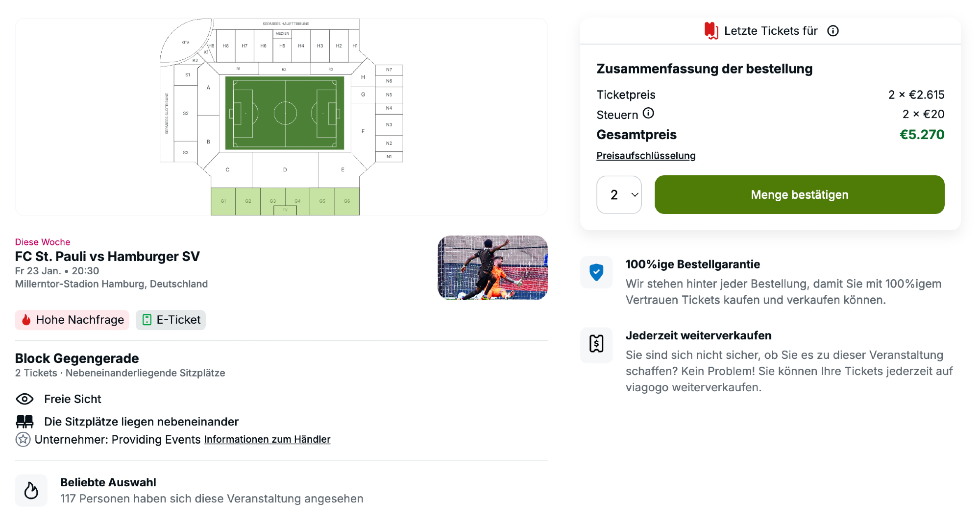Open Informationen zum Händler link

pyautogui.click(x=267, y=439)
